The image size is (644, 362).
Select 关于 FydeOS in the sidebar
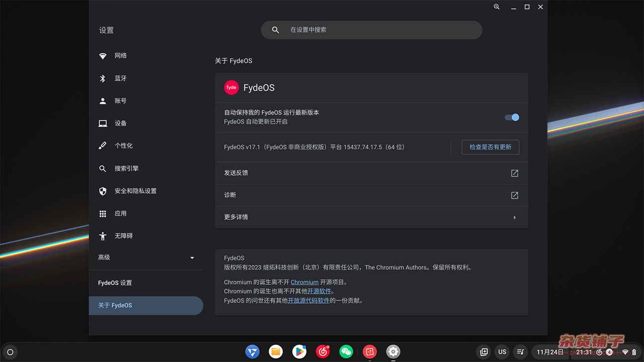146,306
